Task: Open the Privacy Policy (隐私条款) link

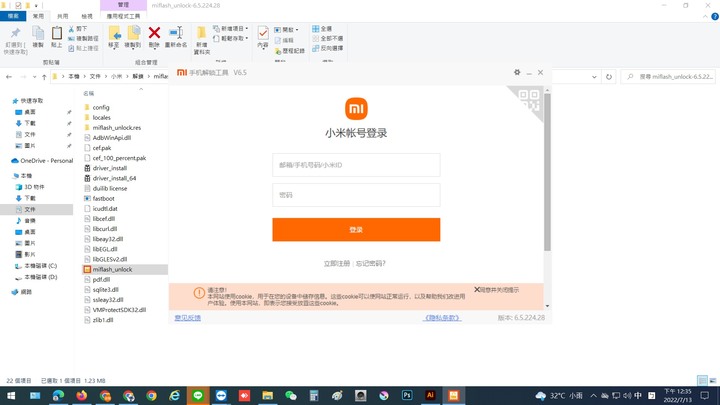Action: (442, 318)
